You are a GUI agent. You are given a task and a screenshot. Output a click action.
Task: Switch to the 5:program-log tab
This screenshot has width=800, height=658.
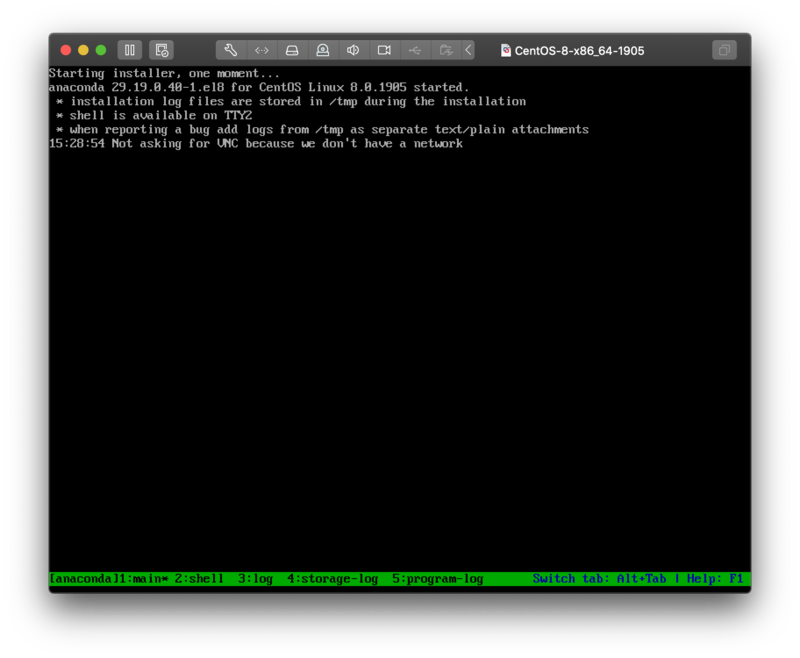pos(437,578)
